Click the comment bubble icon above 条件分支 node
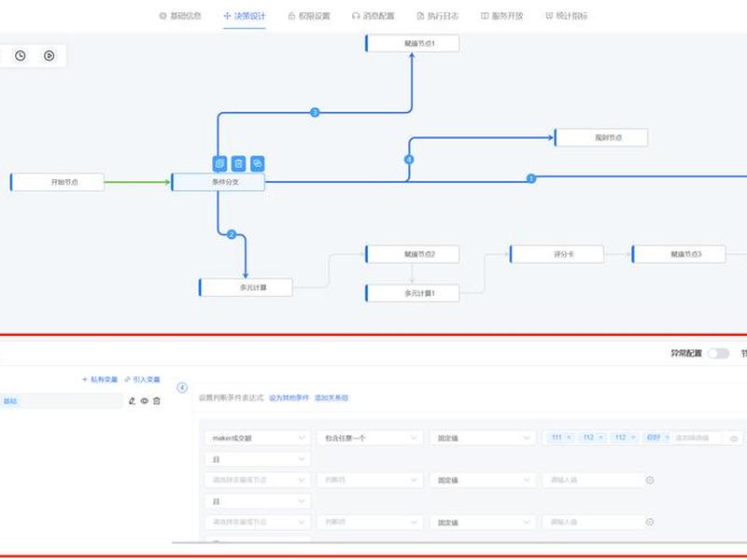Image resolution: width=747 pixels, height=560 pixels. [x=258, y=164]
